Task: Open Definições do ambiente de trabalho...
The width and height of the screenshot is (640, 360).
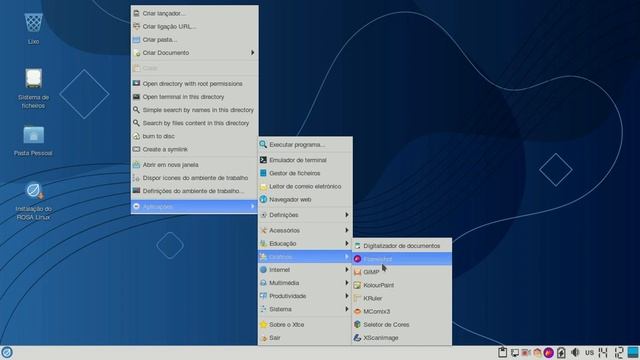Action: [195, 191]
